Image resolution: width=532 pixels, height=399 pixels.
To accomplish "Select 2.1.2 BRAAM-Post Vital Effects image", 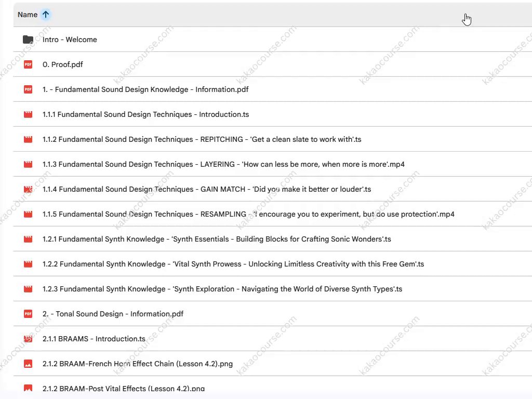I will click(124, 388).
